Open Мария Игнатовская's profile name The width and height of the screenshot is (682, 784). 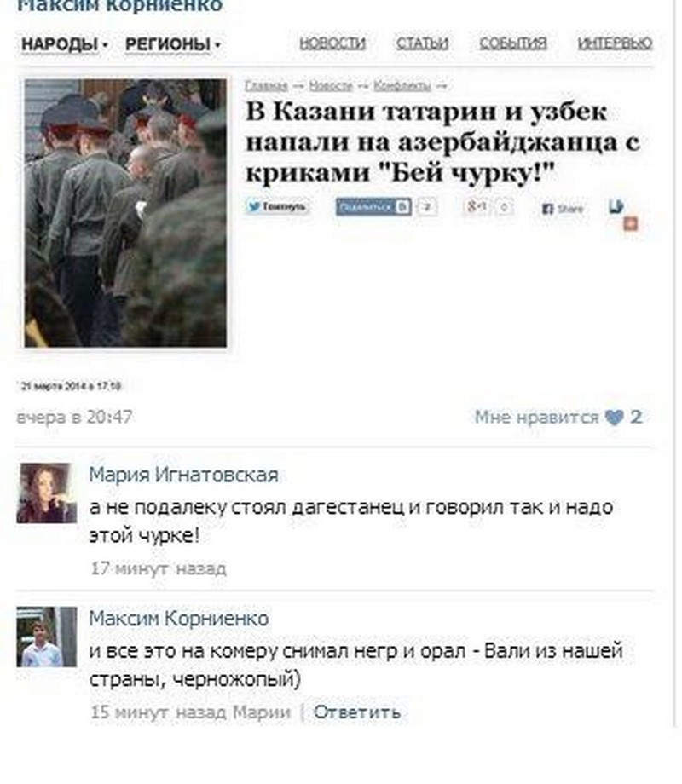tap(183, 475)
